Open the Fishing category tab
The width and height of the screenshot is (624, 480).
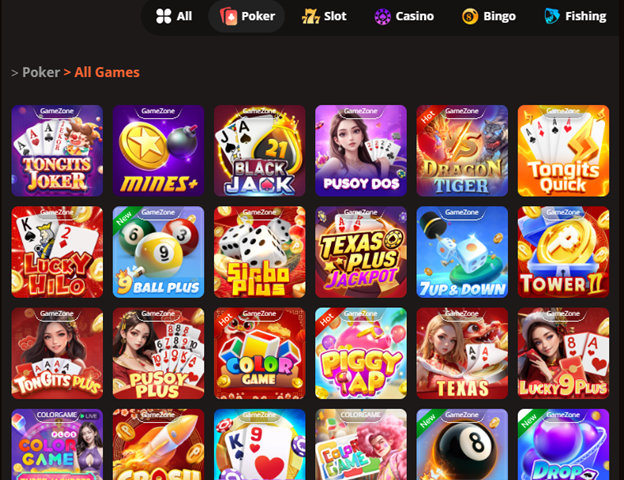pyautogui.click(x=575, y=16)
